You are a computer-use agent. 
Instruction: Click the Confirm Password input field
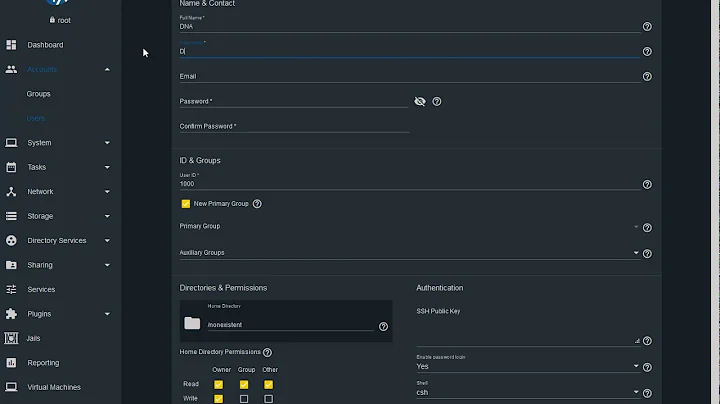tap(294, 126)
